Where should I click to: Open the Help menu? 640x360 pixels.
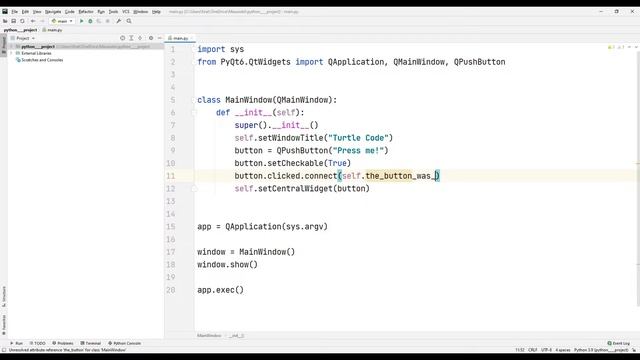156,12
